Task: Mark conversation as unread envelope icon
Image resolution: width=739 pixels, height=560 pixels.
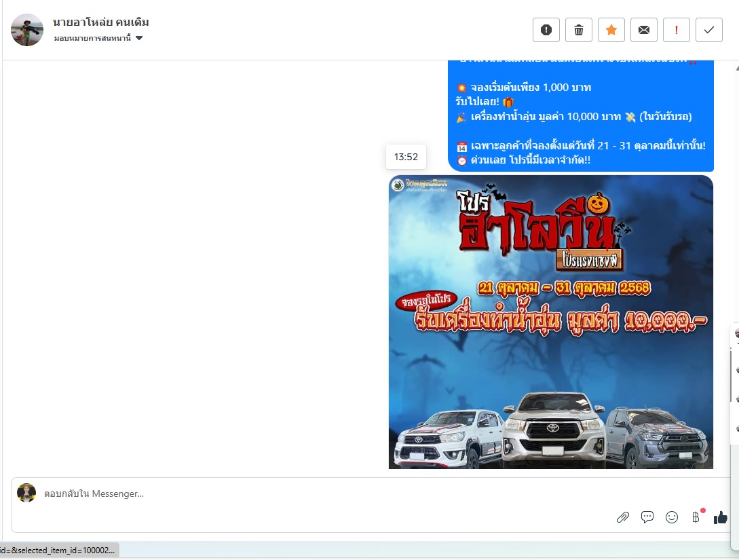Action: click(644, 30)
